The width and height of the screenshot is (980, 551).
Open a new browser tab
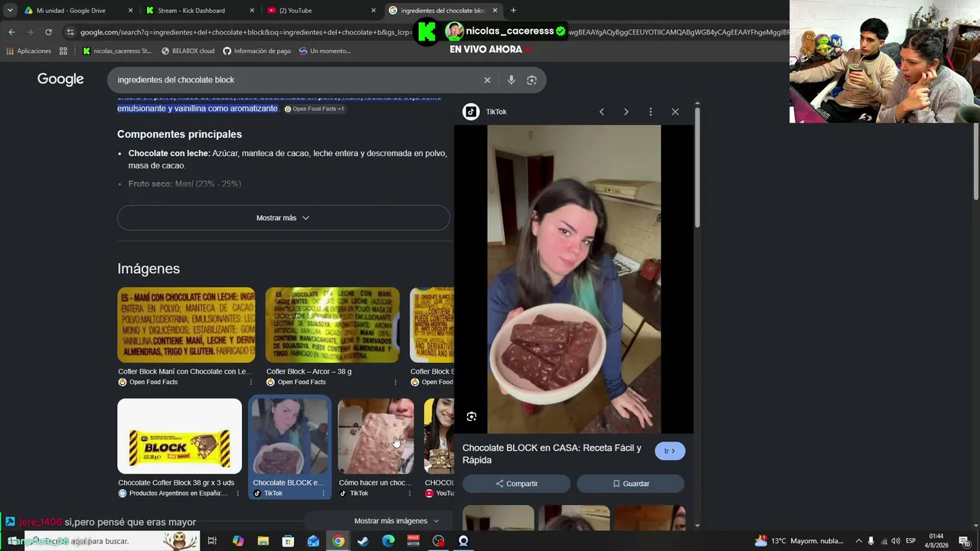tap(513, 11)
